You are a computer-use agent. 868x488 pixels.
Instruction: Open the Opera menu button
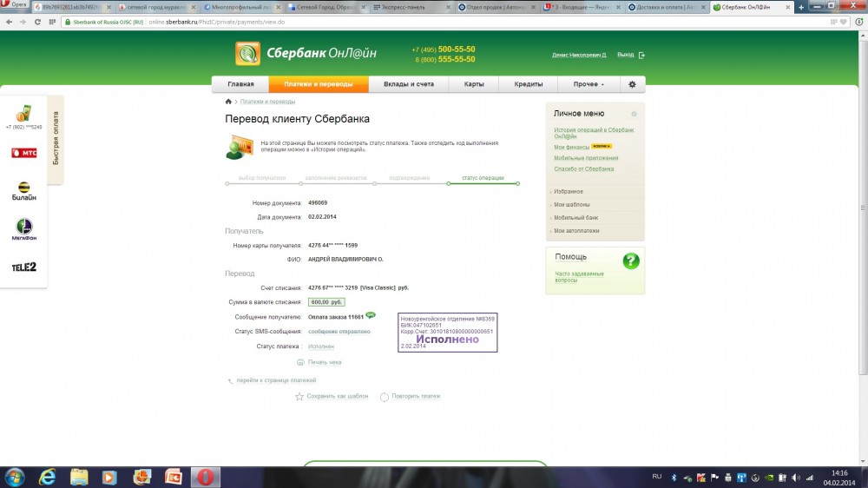[x=14, y=4]
